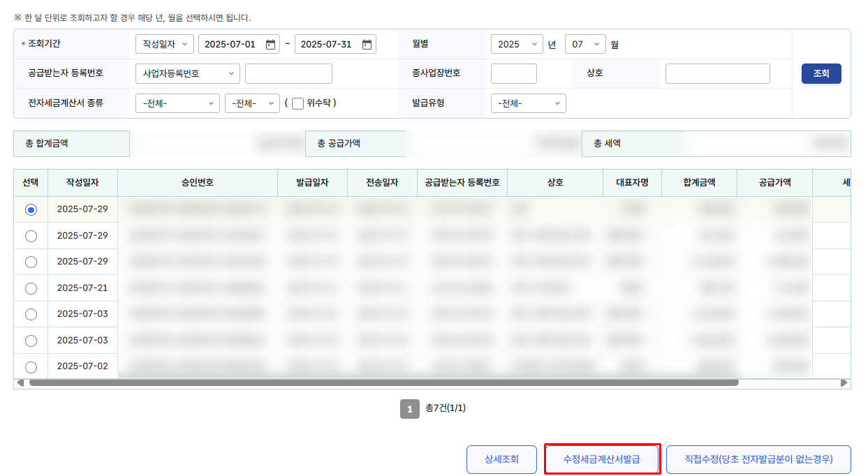Click the 수정세금계산서발급 button
The height and width of the screenshot is (476, 868).
click(x=602, y=460)
